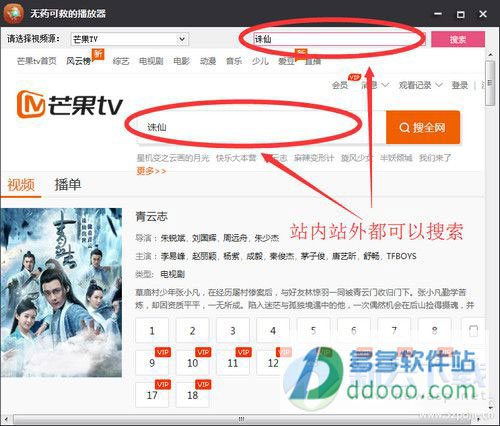Viewport: 500px width, 426px height.
Task: Click actor name 李易峰
Action: pyautogui.click(x=173, y=256)
